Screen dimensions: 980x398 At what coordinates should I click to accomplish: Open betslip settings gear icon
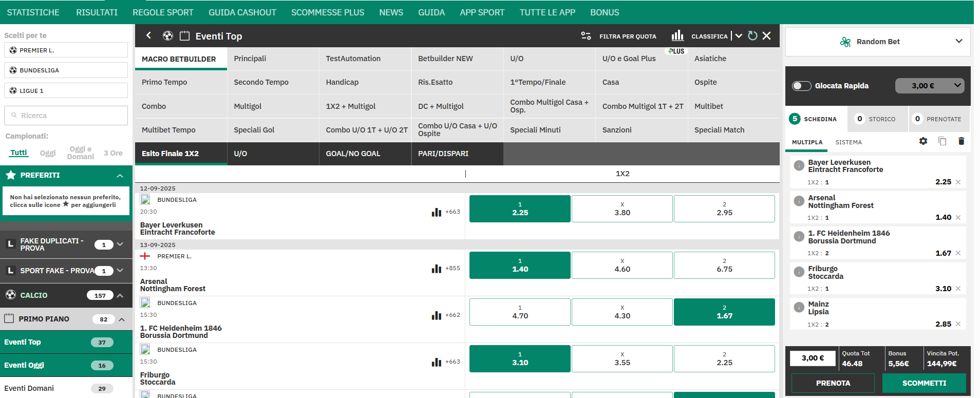point(923,141)
